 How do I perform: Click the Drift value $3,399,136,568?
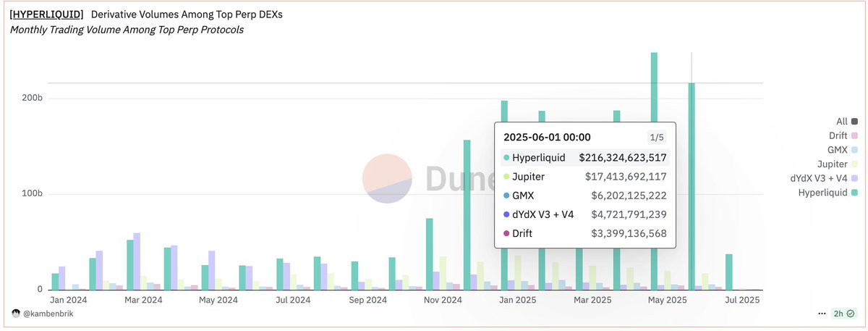(629, 234)
